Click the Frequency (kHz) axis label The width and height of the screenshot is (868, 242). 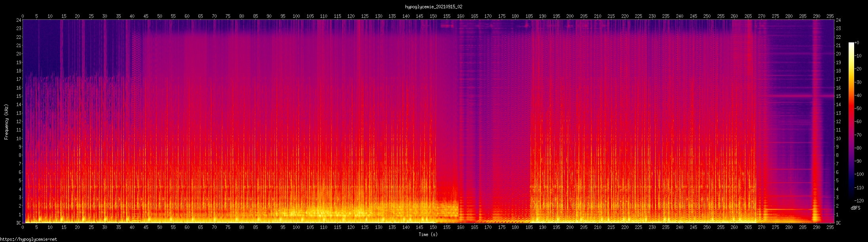click(6, 122)
